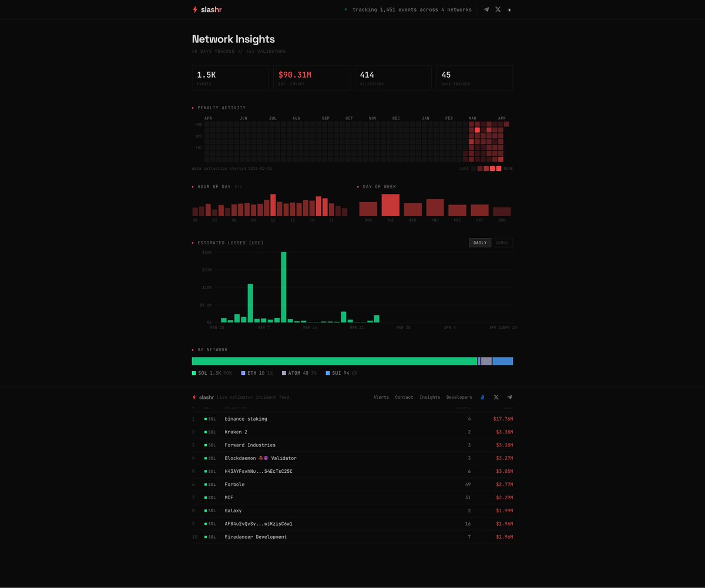The height and width of the screenshot is (588, 705).
Task: Open the footer X (Twitter) icon
Action: (496, 397)
